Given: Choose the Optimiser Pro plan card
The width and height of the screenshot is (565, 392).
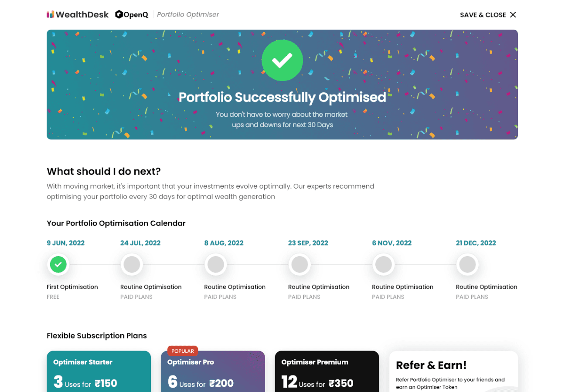Looking at the screenshot, I should click(x=213, y=372).
